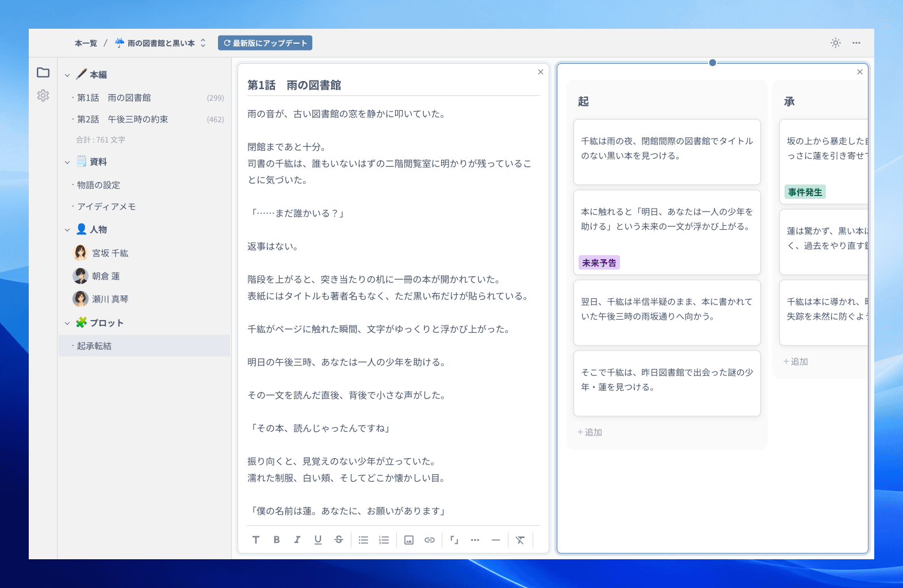Viewport: 903px width, 588px height.
Task: Open settings gear in the sidebar
Action: pyautogui.click(x=43, y=95)
